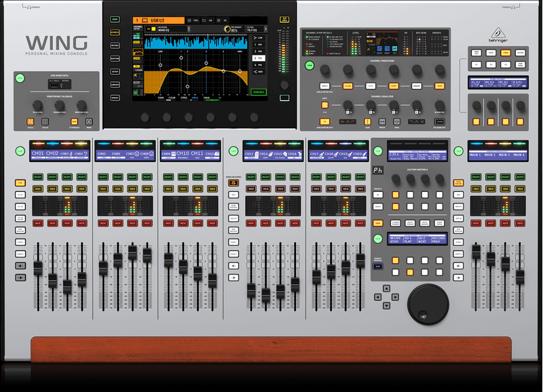Click the EQ mix percentage knob
This screenshot has height=392, width=543.
point(227,29)
